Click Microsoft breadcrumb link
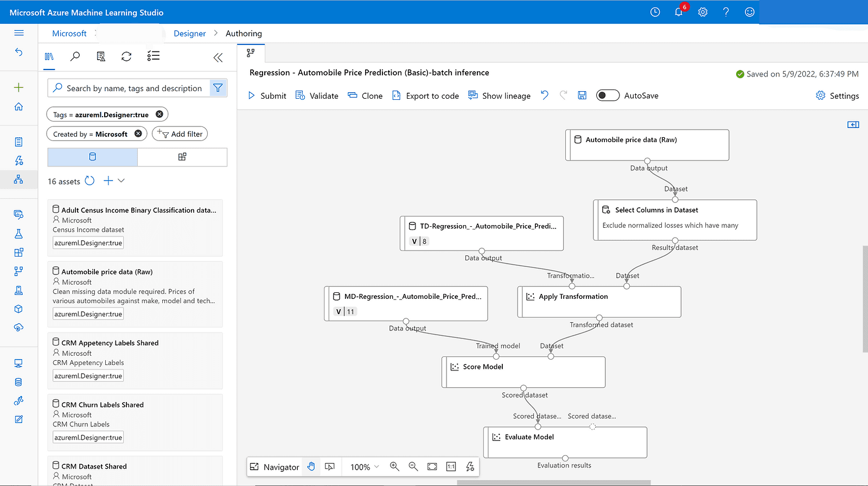 click(69, 33)
